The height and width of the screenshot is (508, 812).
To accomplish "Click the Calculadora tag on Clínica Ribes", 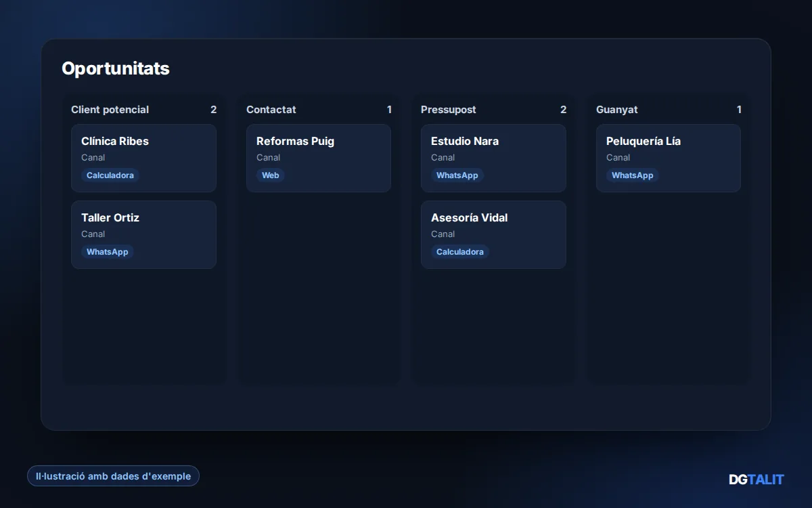I will pyautogui.click(x=110, y=175).
